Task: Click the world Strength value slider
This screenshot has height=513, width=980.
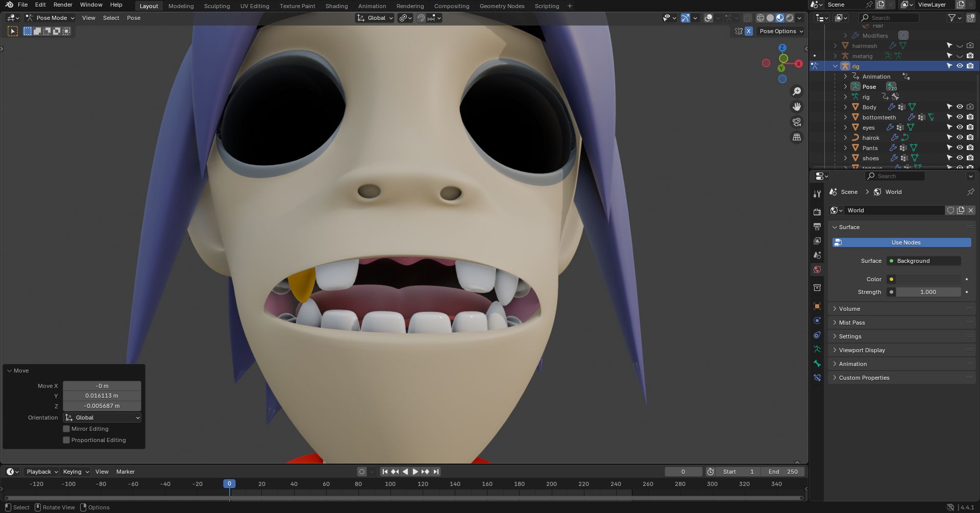Action: [927, 292]
